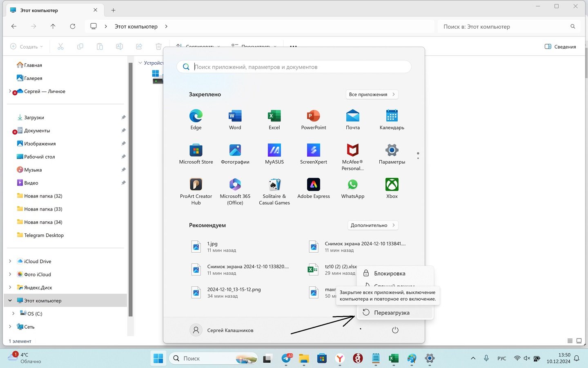Open Все приложения list
The image size is (588, 368).
click(x=372, y=94)
